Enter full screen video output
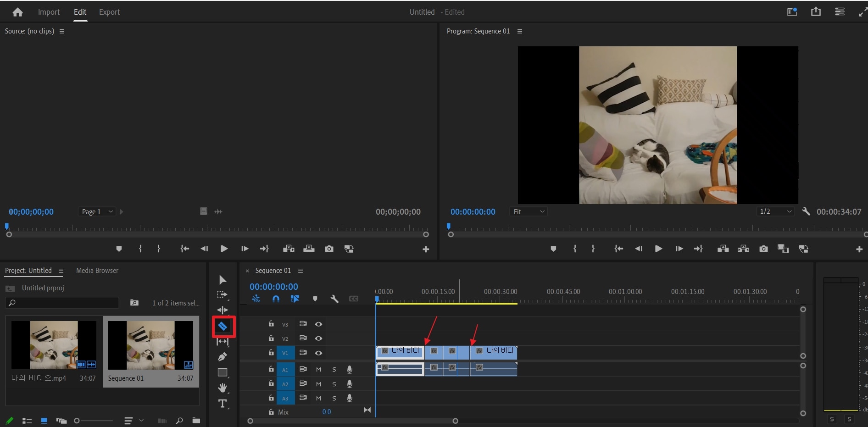868x427 pixels. pyautogui.click(x=862, y=12)
